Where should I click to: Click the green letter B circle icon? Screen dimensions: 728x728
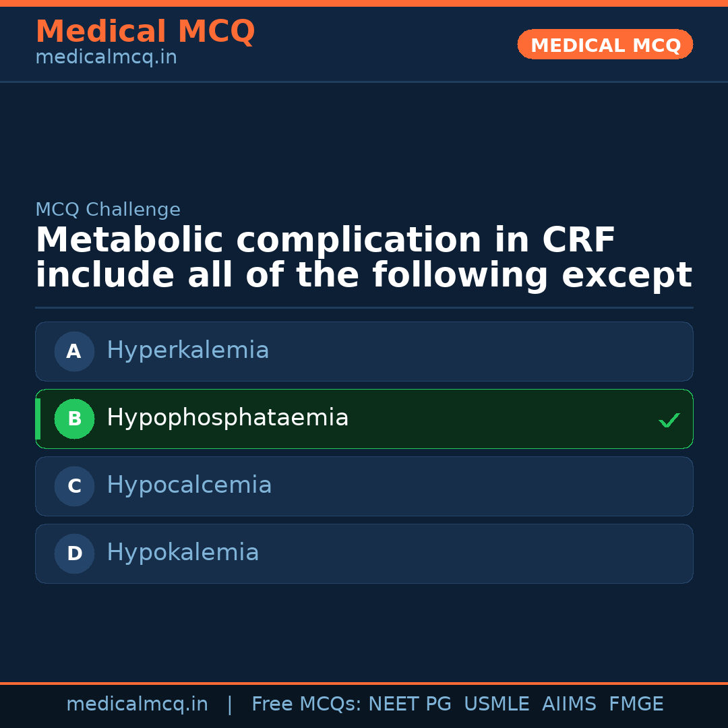click(74, 419)
